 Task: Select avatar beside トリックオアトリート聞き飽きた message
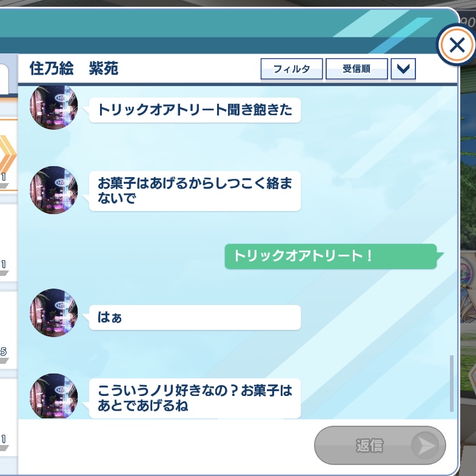(x=54, y=106)
